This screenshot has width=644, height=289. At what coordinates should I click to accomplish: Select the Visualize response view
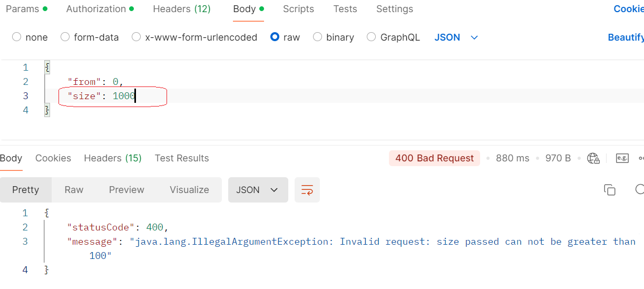[x=189, y=190]
